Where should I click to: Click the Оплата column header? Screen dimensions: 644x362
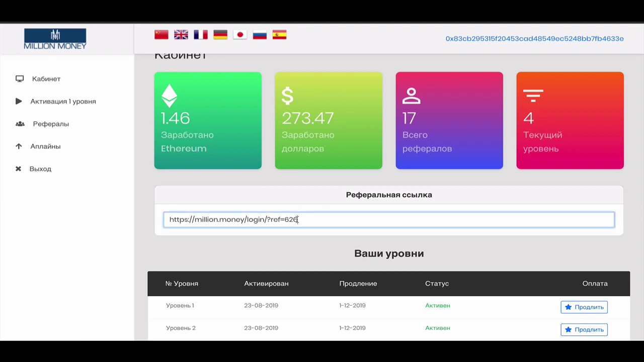pos(595,284)
